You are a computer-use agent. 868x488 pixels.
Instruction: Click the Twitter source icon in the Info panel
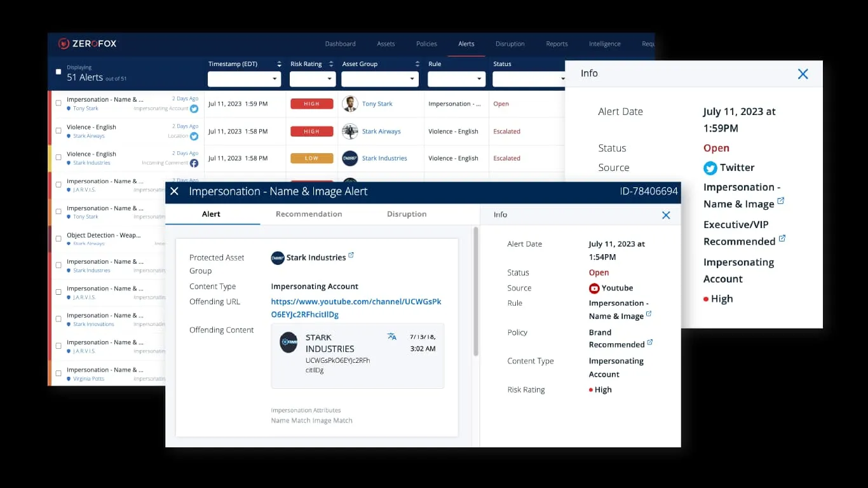[710, 168]
